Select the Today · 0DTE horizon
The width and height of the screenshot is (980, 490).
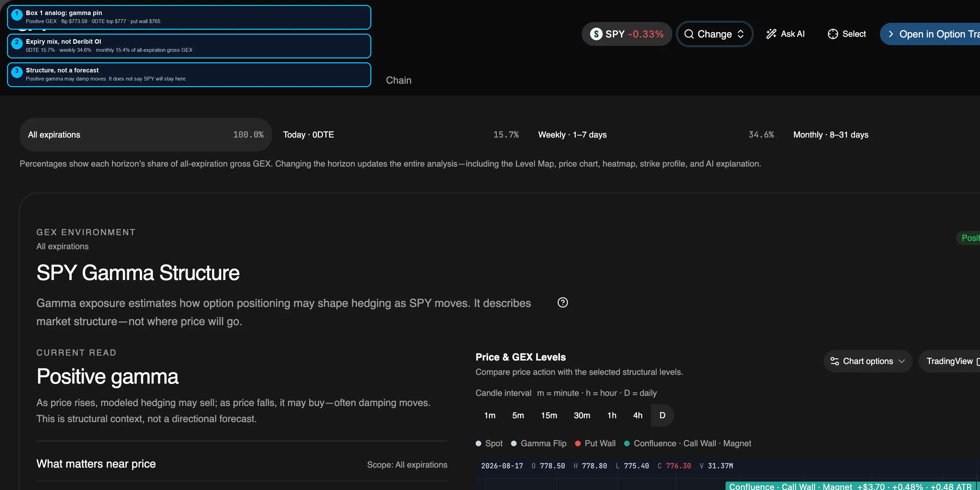[401, 135]
